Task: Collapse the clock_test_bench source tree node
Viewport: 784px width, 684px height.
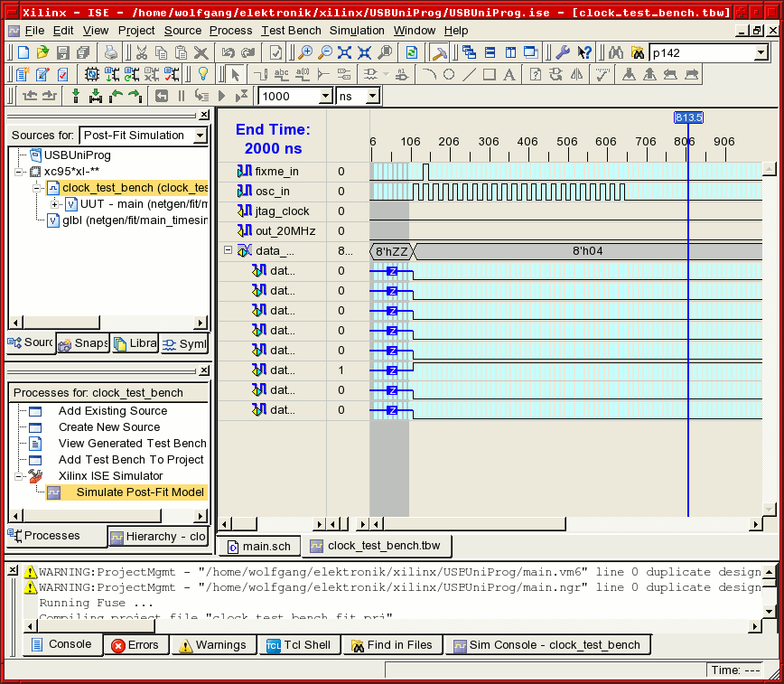Action: [x=36, y=188]
